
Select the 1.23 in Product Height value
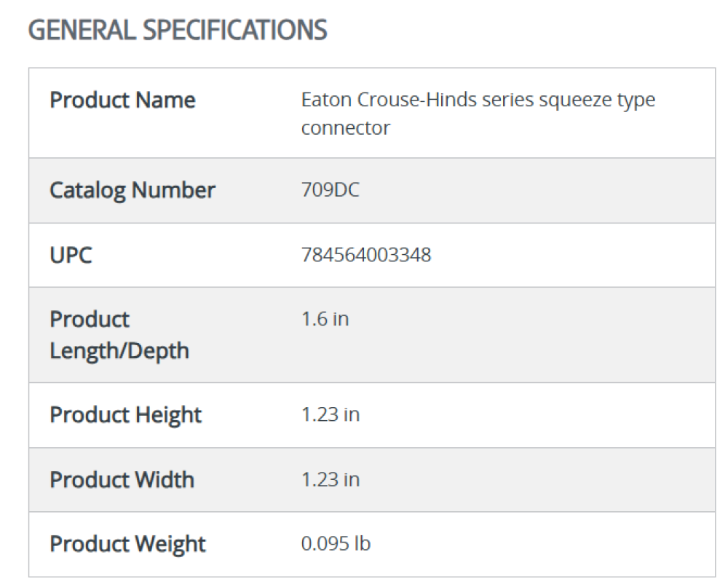click(x=331, y=414)
